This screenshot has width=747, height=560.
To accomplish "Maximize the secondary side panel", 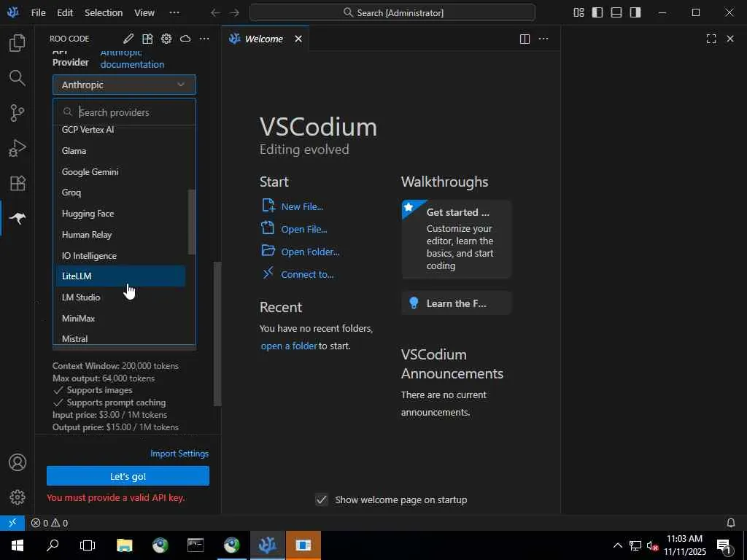I will [x=711, y=39].
